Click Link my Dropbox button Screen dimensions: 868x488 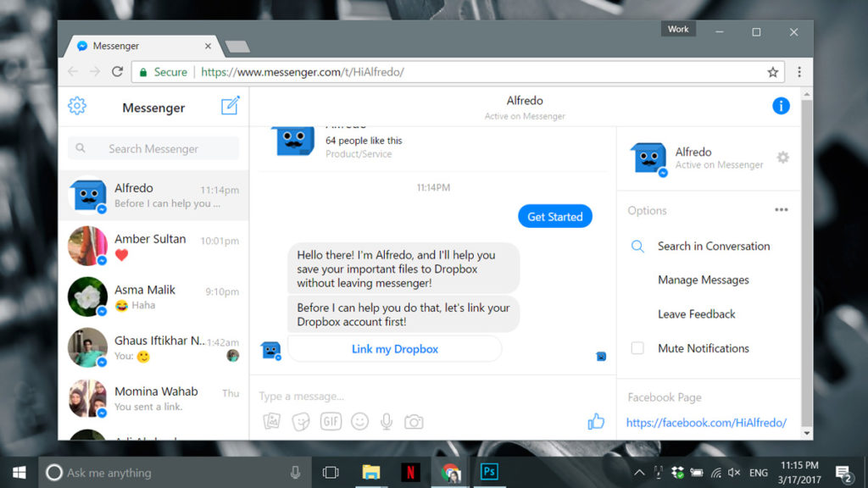pyautogui.click(x=395, y=349)
